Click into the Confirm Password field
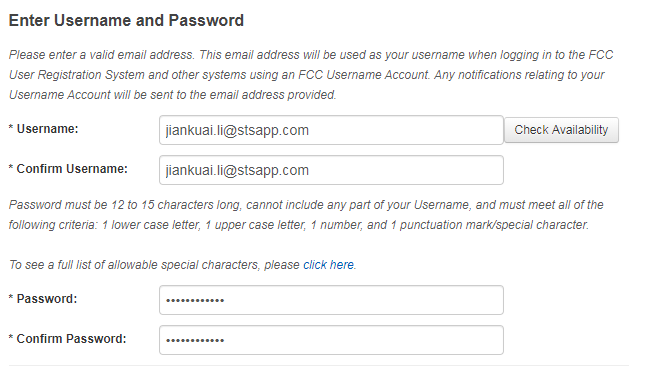The width and height of the screenshot is (662, 366). point(331,340)
